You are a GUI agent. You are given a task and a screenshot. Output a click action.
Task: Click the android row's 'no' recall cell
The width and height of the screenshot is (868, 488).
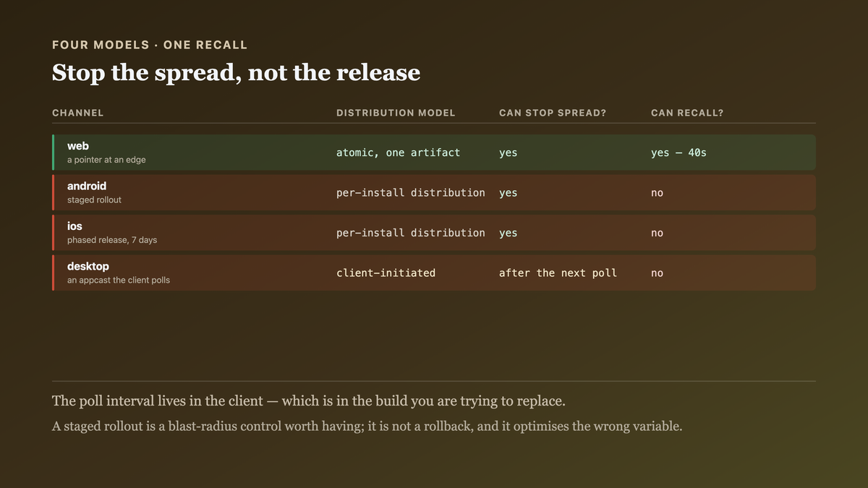coord(657,193)
